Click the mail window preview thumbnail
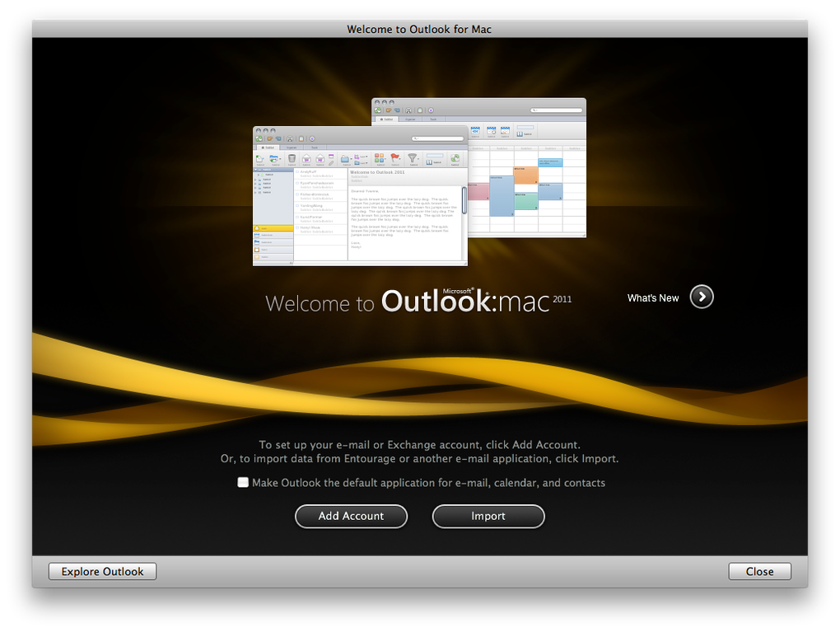This screenshot has height=632, width=840. (360, 196)
